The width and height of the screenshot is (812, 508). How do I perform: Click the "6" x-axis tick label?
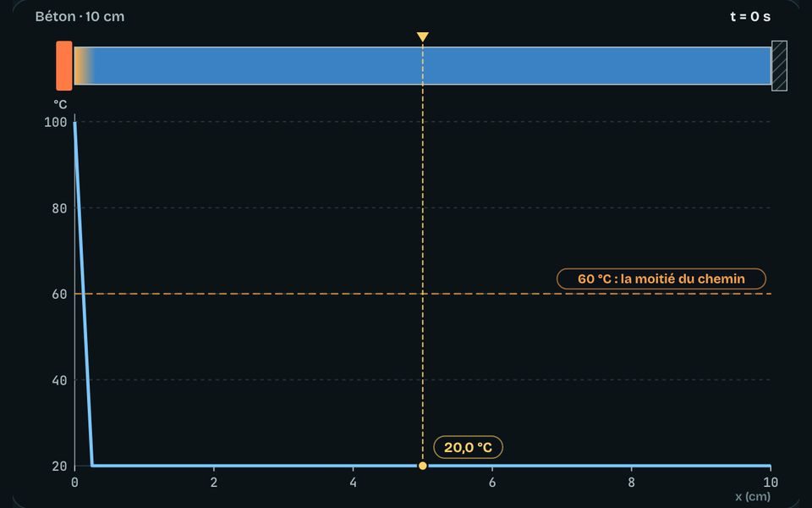coord(492,483)
